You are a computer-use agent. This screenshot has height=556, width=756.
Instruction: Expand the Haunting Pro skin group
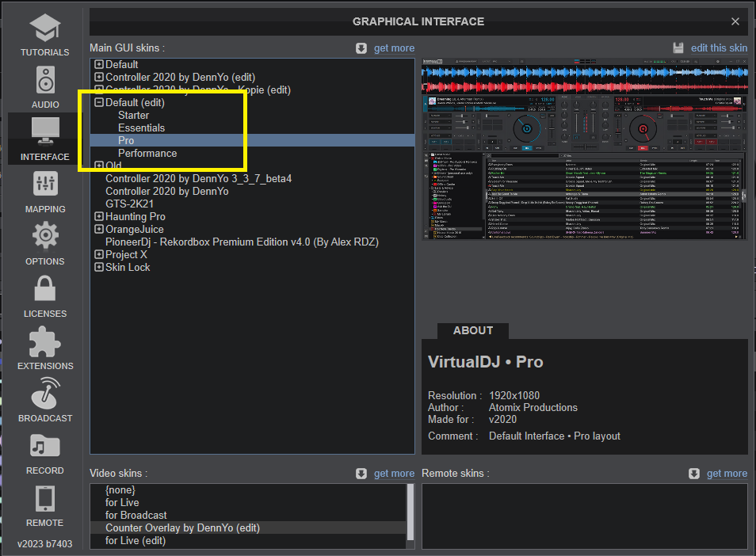[99, 216]
